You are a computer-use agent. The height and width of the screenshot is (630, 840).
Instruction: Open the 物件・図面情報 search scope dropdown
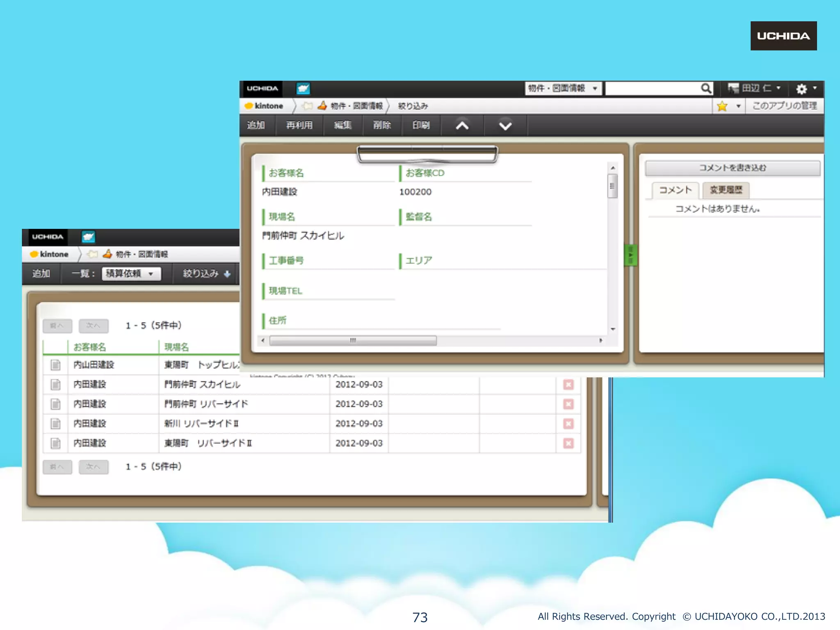[562, 88]
